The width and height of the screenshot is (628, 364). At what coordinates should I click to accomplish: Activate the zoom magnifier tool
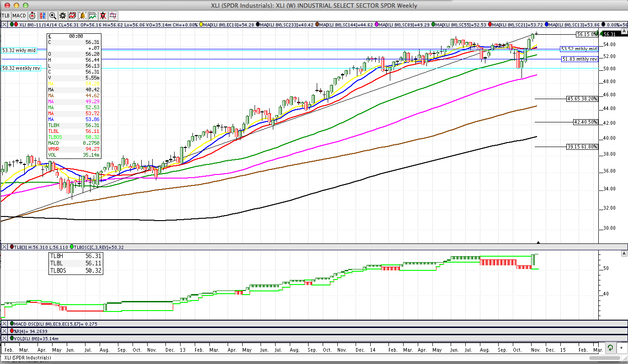pos(53,16)
